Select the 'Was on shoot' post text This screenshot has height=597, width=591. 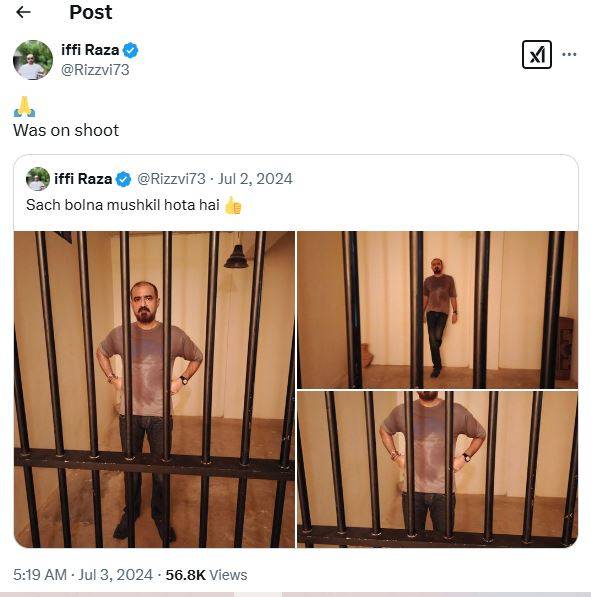click(x=66, y=130)
